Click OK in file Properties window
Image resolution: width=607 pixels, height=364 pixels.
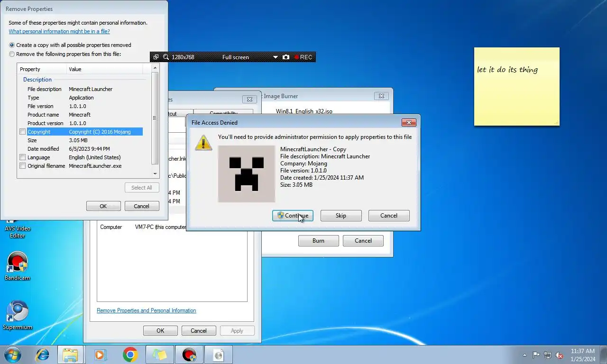pos(160,331)
